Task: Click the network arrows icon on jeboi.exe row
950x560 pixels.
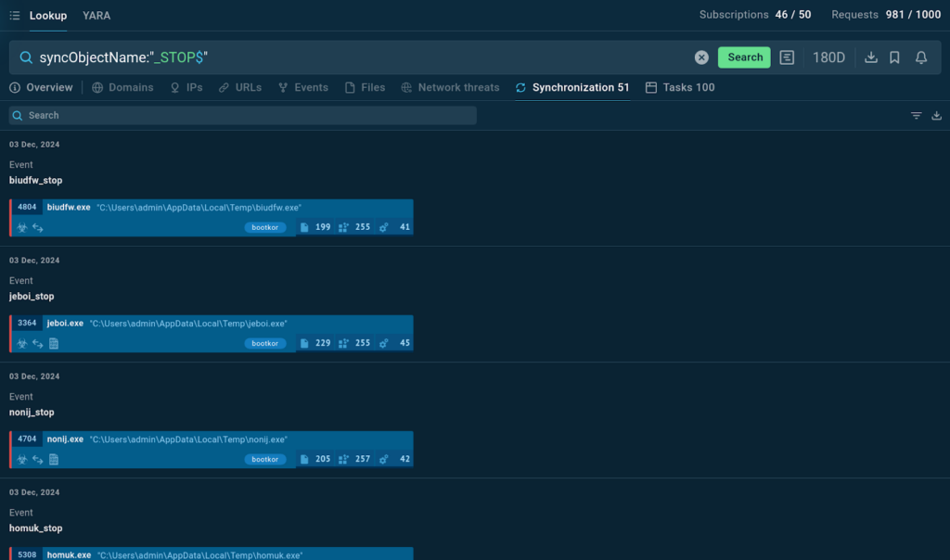Action: [x=38, y=343]
